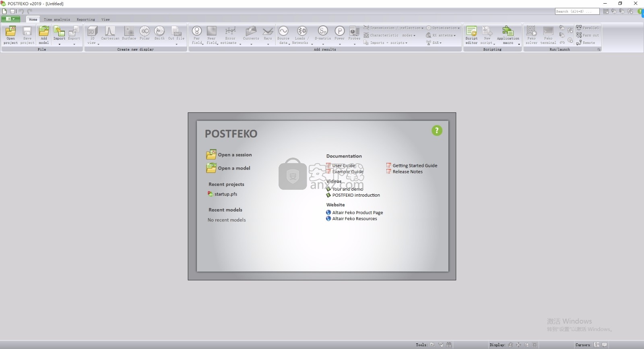This screenshot has width=644, height=349.
Task: Create a Smith chart display
Action: [x=159, y=33]
